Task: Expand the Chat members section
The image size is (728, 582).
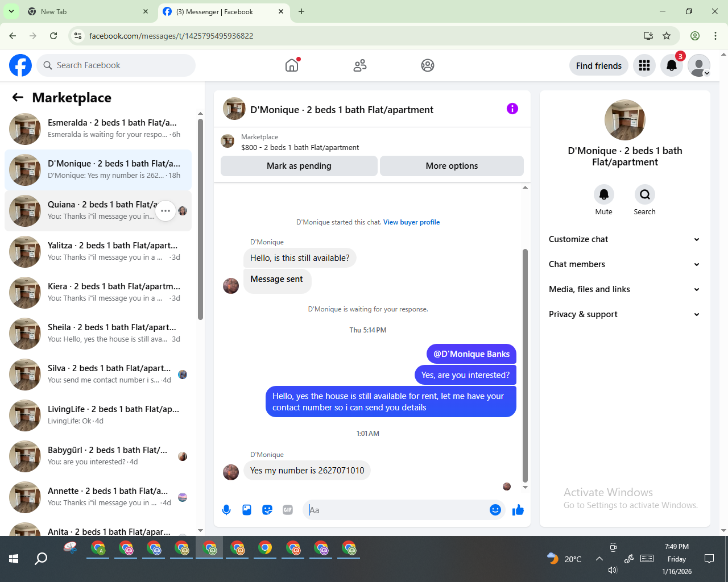Action: click(x=624, y=264)
